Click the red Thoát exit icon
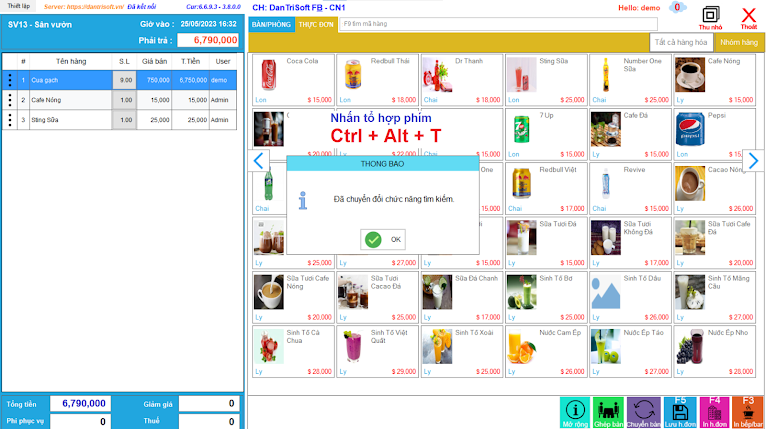 (x=748, y=18)
